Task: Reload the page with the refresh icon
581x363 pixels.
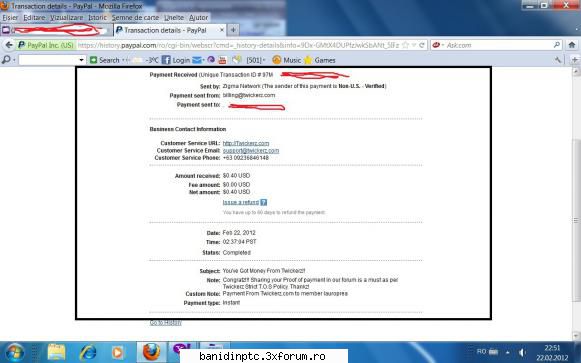Action: pyautogui.click(x=422, y=45)
